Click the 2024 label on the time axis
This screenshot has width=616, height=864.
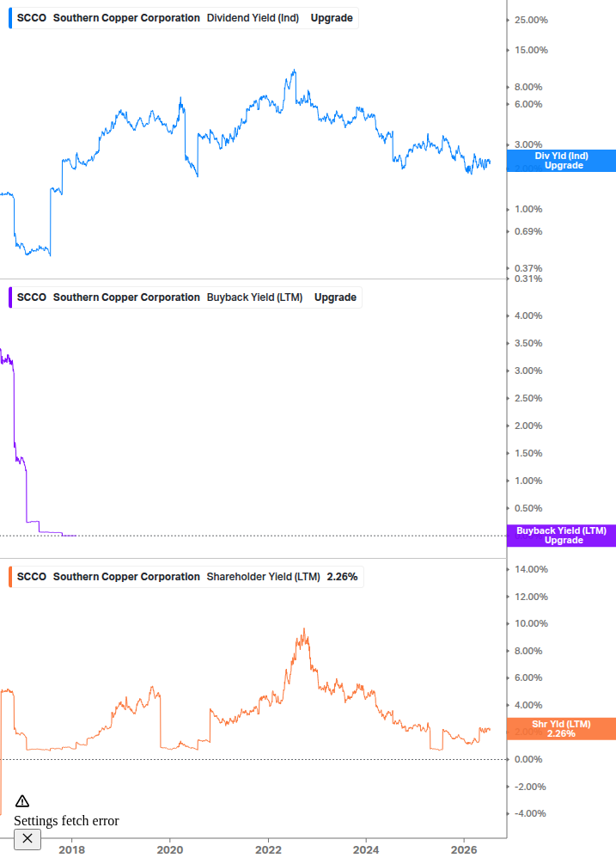[366, 850]
